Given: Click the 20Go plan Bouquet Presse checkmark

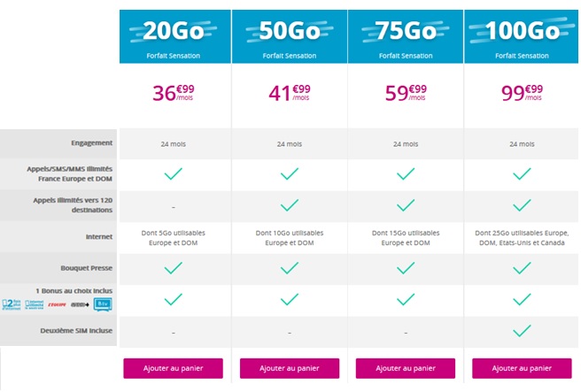Looking at the screenshot, I should [x=174, y=267].
